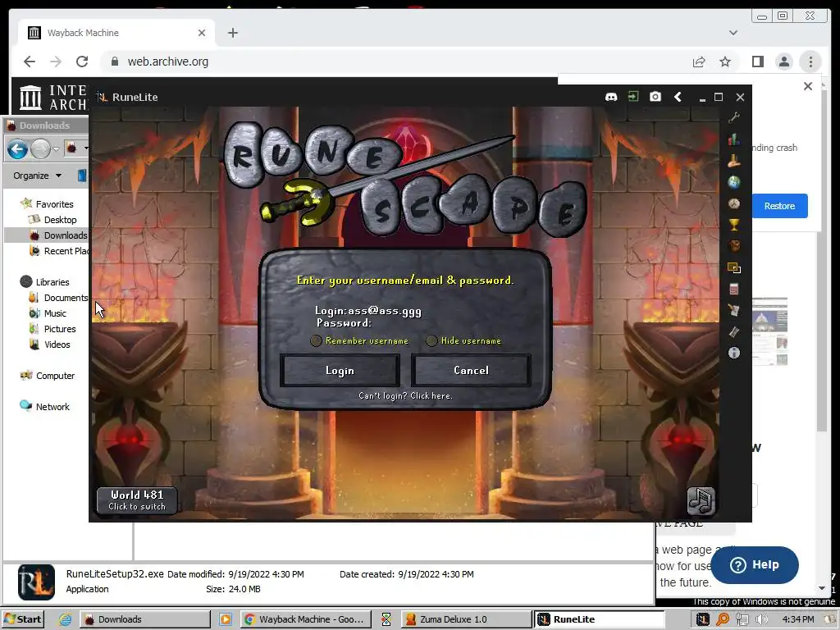Share this page icon in Chrome
The height and width of the screenshot is (630, 840).
[699, 62]
